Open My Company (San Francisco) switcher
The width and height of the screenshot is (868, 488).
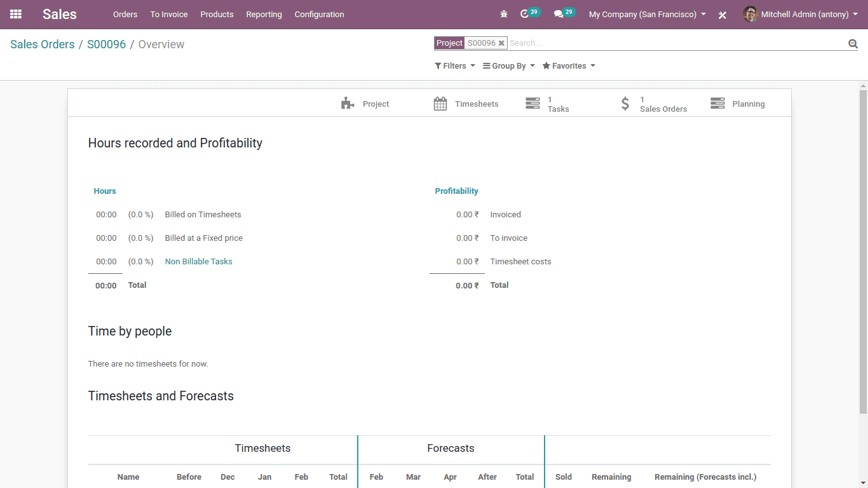tap(647, 14)
